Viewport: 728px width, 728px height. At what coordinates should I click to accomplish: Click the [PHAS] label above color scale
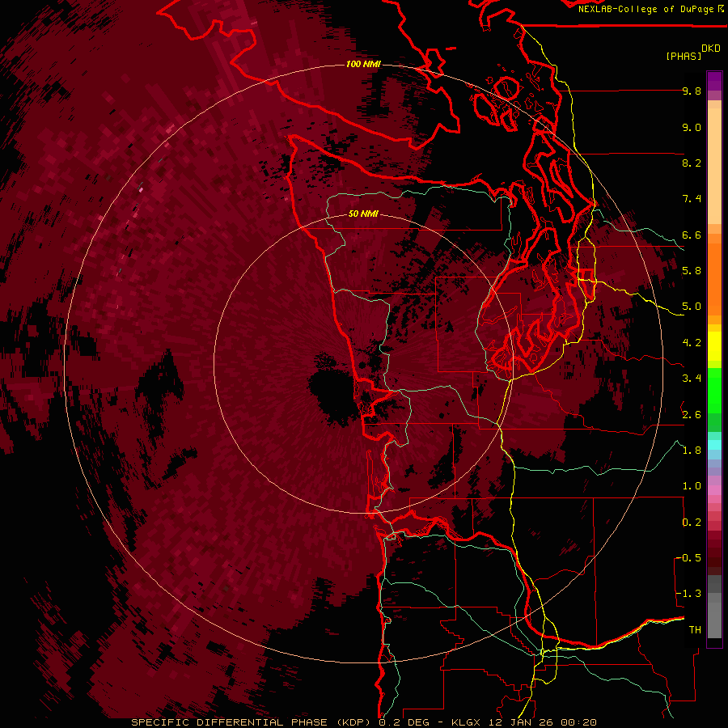point(684,57)
